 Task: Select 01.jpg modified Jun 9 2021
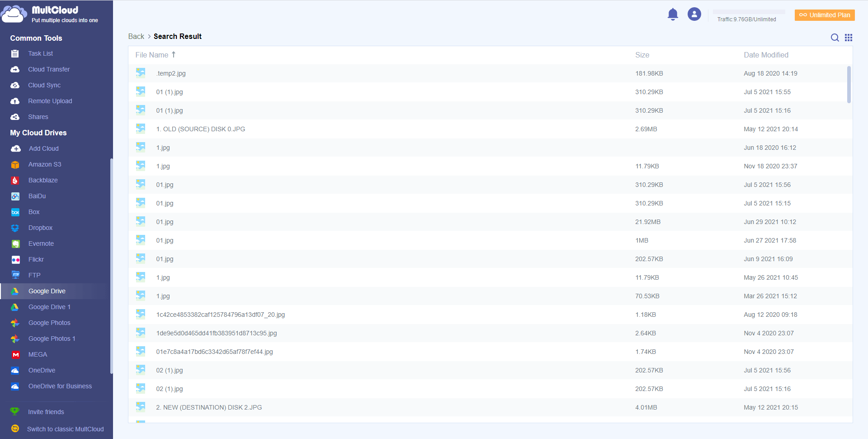[x=490, y=259]
